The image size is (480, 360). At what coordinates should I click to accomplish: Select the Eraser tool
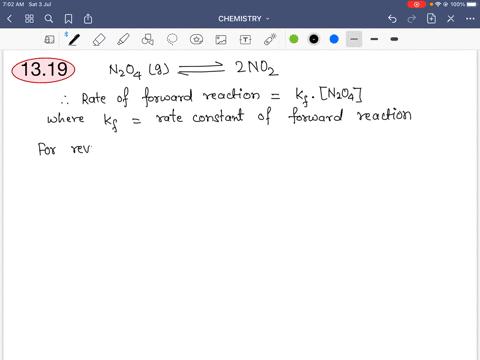[99, 40]
